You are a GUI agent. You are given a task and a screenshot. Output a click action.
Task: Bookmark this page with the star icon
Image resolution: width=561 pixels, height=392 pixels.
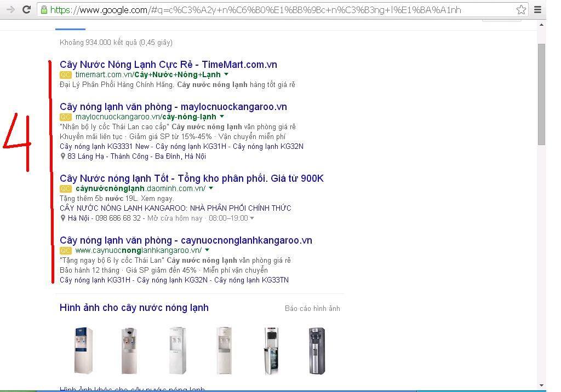(521, 10)
